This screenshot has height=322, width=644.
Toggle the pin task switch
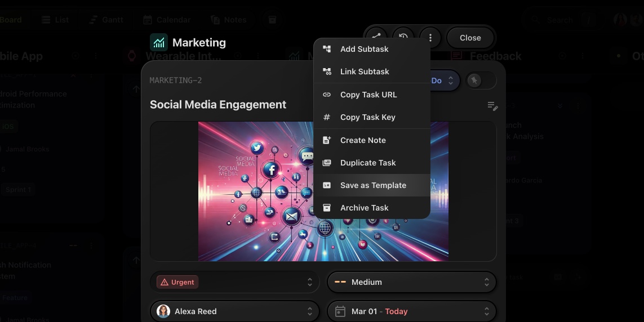pyautogui.click(x=481, y=80)
